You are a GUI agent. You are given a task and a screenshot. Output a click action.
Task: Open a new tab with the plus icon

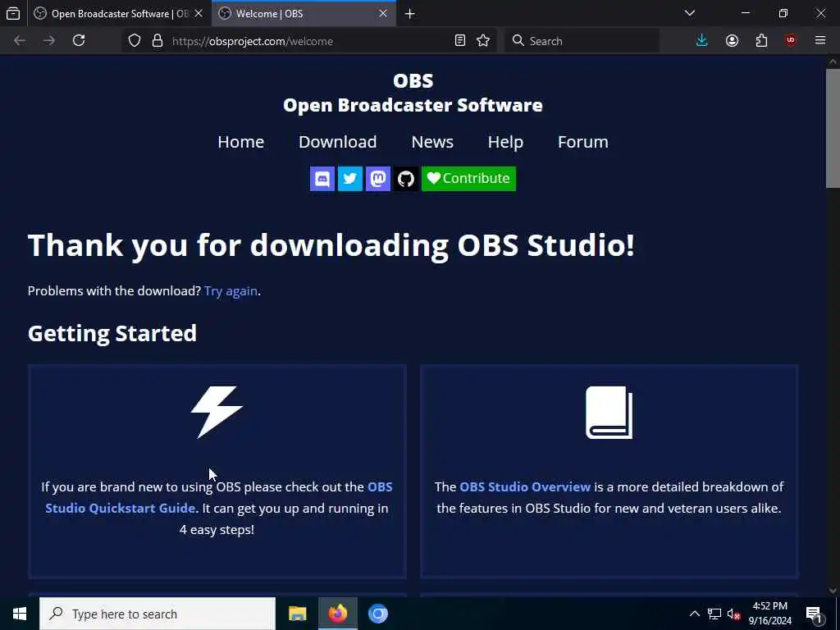(x=410, y=14)
